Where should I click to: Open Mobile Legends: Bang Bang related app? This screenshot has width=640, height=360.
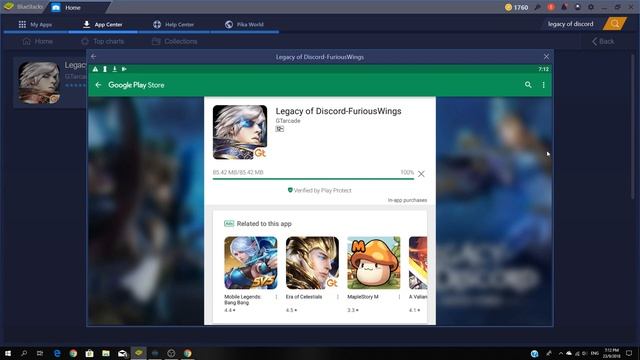[251, 263]
